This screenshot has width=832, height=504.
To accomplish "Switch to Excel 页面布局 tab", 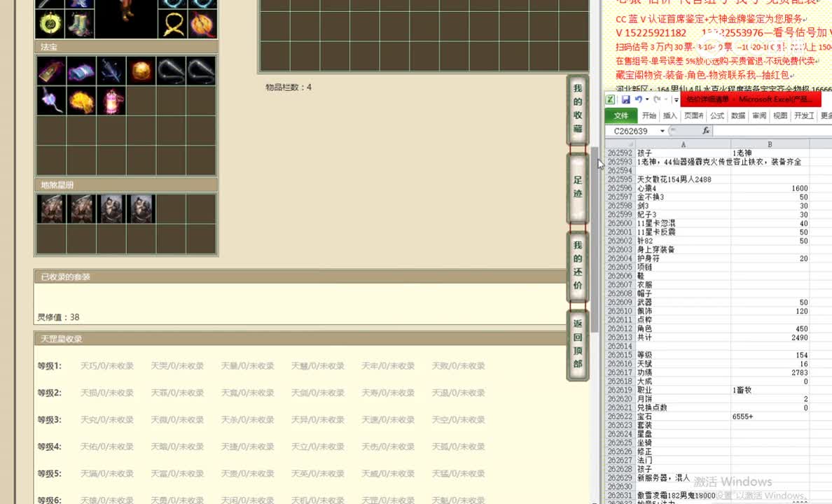I will 693,115.
